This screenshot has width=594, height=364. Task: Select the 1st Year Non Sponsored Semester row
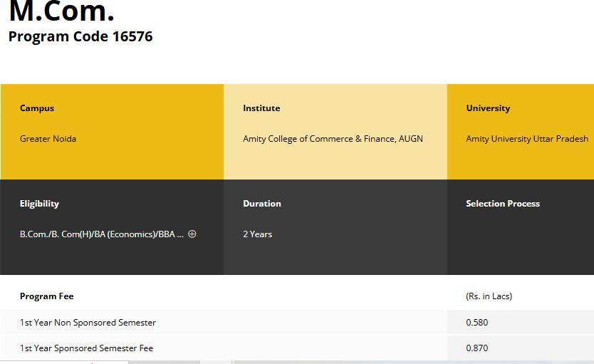(x=88, y=323)
